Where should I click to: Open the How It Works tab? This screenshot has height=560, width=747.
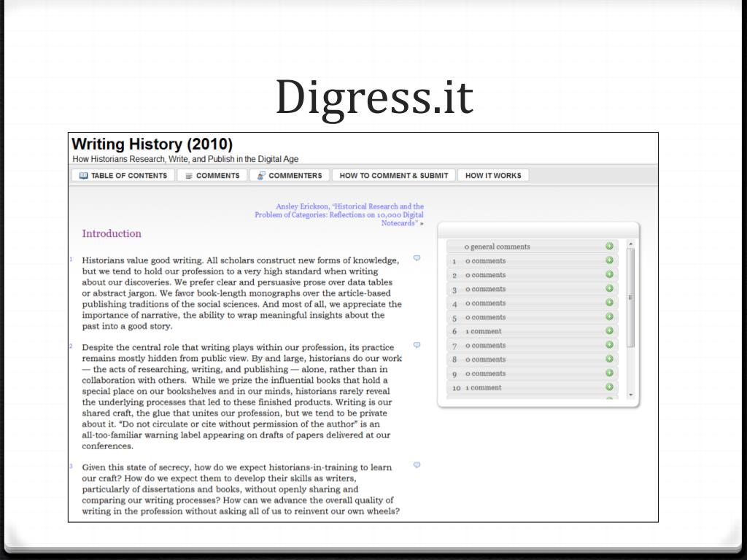pos(493,175)
